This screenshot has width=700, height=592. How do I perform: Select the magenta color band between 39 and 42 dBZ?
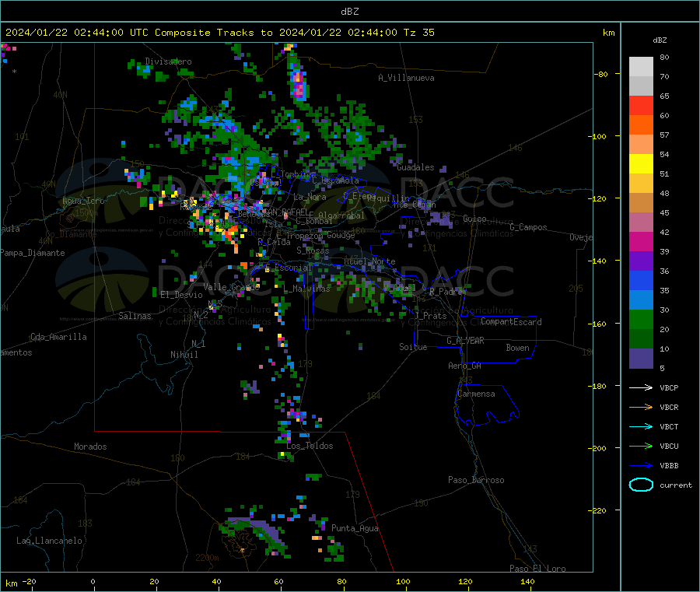(641, 241)
